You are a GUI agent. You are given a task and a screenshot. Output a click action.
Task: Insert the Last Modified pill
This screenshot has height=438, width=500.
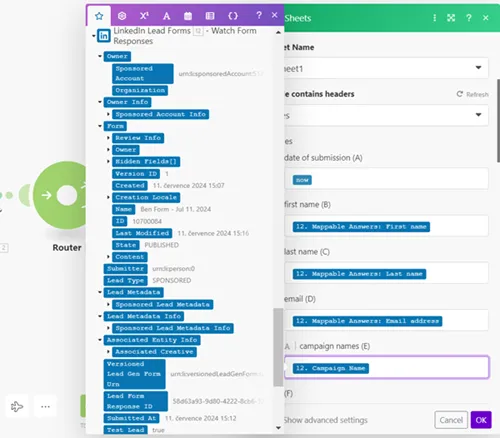coord(142,233)
